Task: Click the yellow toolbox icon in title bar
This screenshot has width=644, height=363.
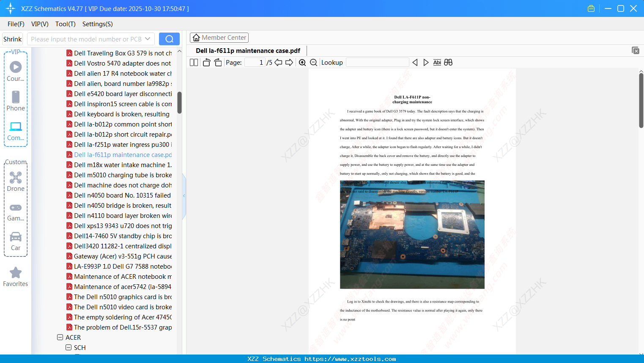Action: (x=591, y=8)
